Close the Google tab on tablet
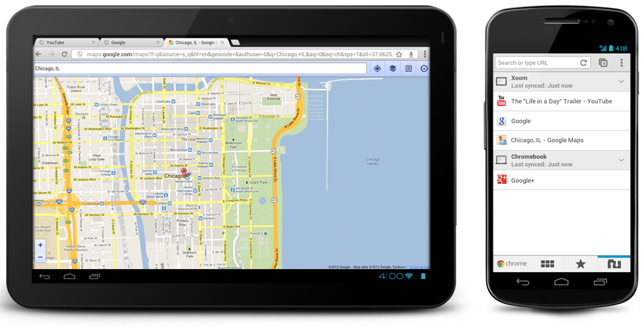644x327 pixels. pos(158,42)
